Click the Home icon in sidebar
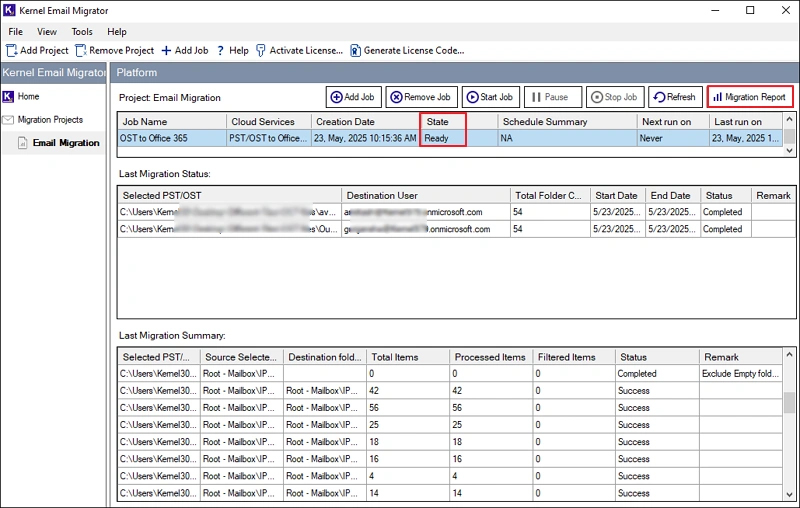The image size is (800, 508). (8, 96)
